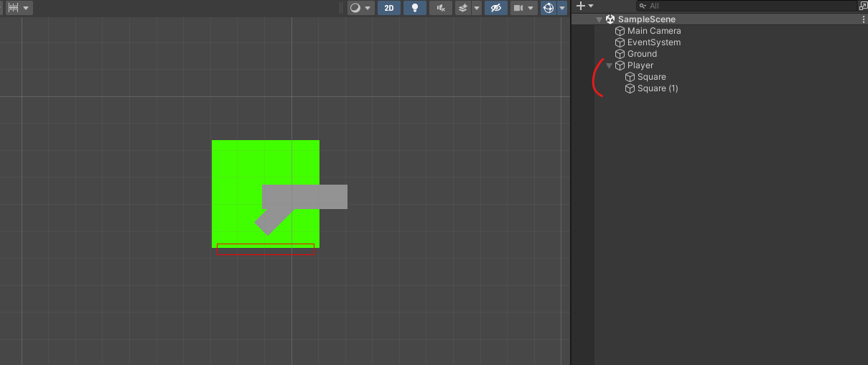The width and height of the screenshot is (868, 365).
Task: Click the scene camera settings icon
Action: pyautogui.click(x=518, y=8)
